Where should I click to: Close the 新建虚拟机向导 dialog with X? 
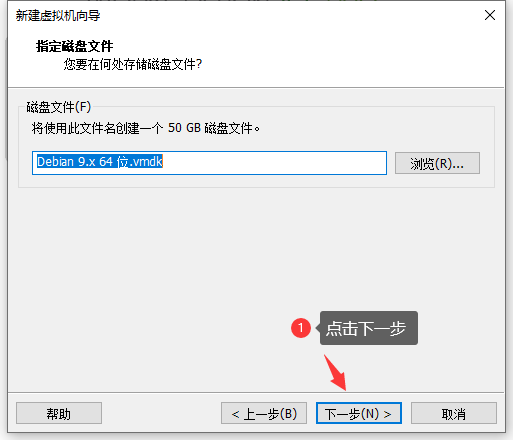[x=490, y=15]
